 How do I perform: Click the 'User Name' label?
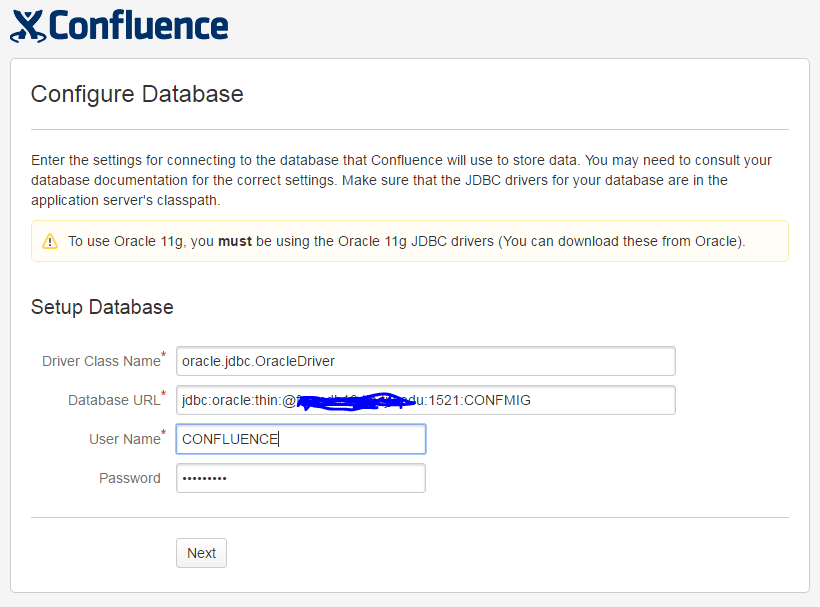(x=124, y=439)
